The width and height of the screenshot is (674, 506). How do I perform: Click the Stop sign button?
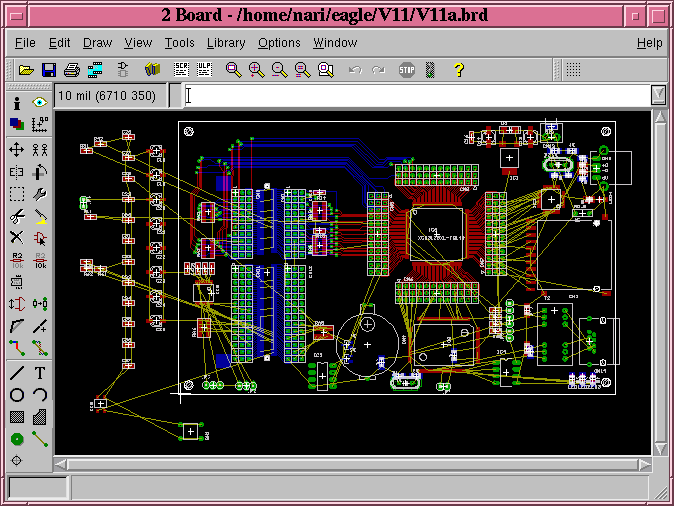[407, 70]
